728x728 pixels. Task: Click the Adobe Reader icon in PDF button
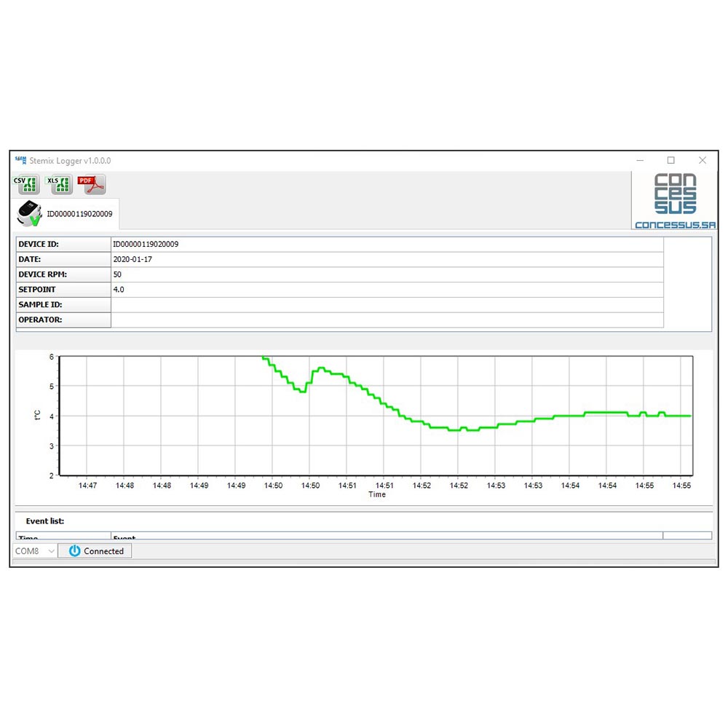pos(98,186)
